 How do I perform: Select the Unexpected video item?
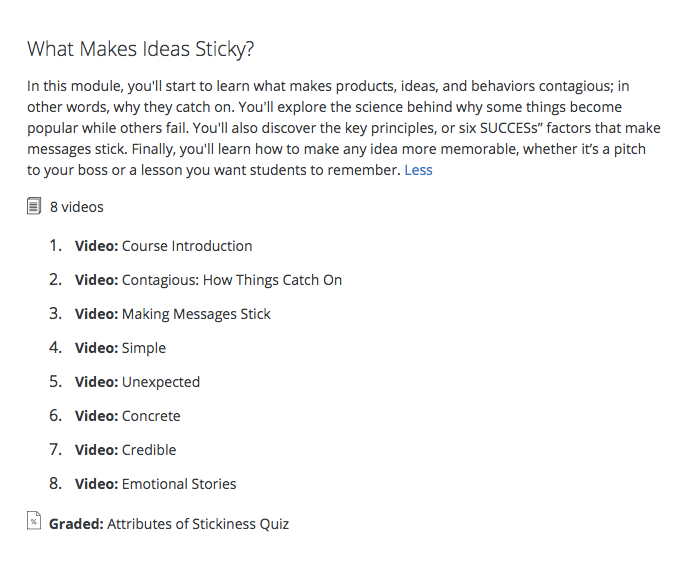161,382
